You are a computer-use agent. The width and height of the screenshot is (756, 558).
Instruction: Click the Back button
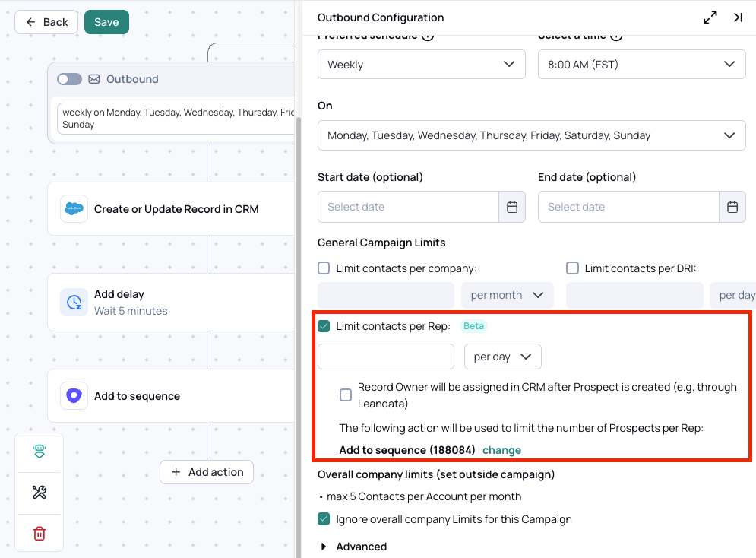(46, 22)
